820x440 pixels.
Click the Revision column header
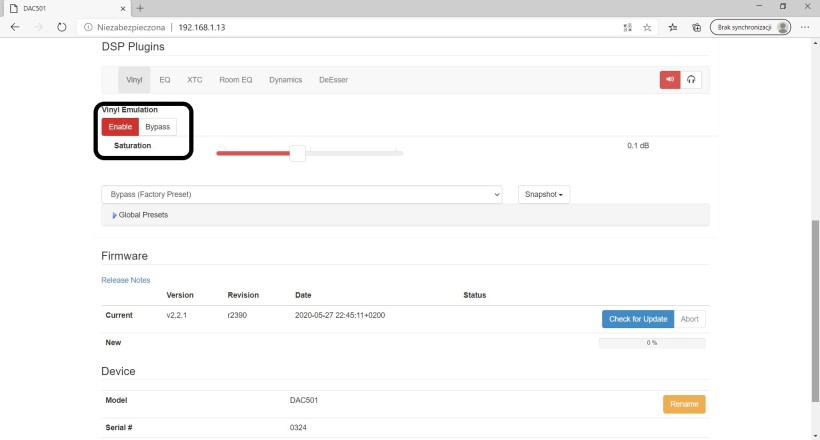pos(243,295)
